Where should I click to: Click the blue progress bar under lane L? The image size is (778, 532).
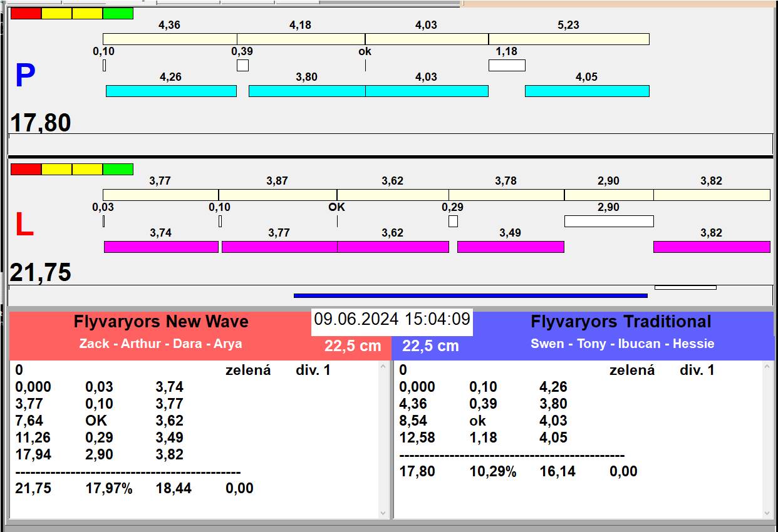click(x=470, y=296)
